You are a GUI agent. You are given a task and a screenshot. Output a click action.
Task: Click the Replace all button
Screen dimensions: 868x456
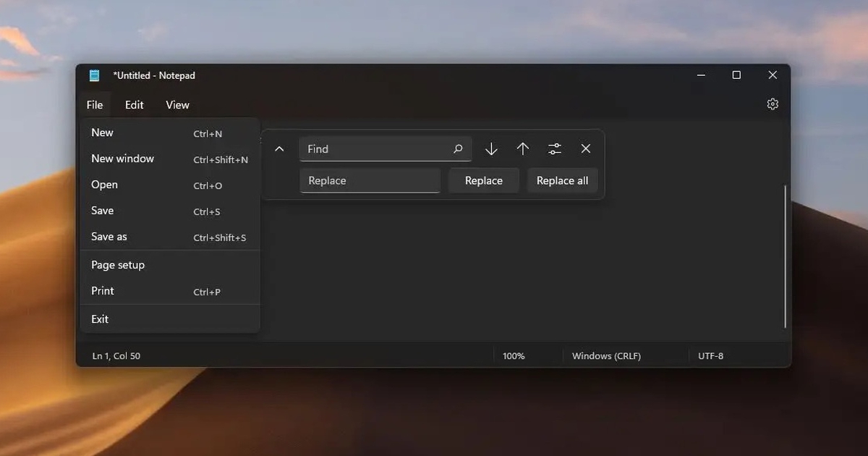pyautogui.click(x=563, y=181)
